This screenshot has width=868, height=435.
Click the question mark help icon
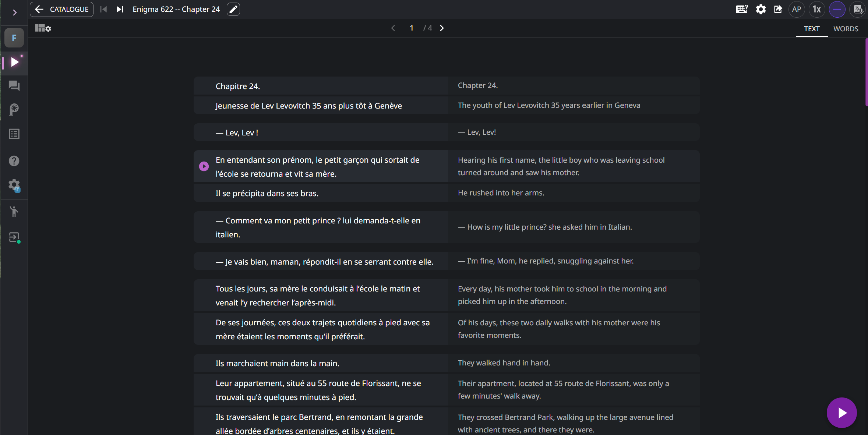(14, 161)
